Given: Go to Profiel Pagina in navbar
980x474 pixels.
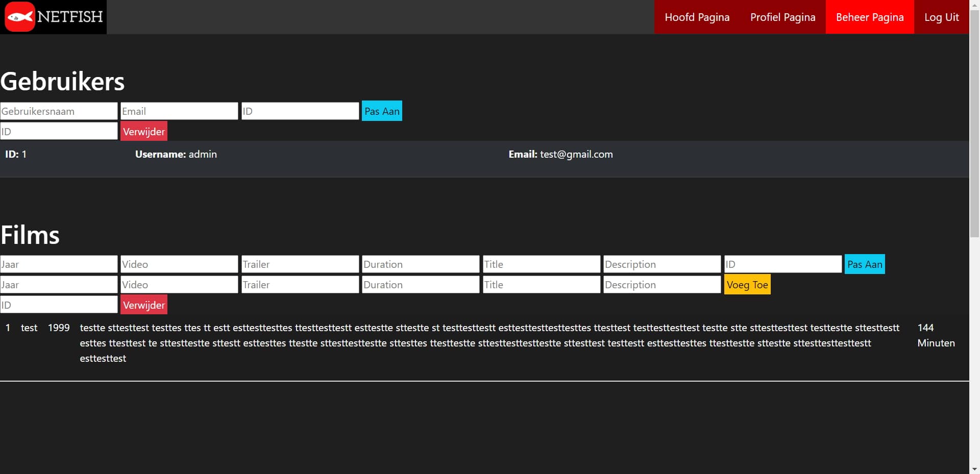Looking at the screenshot, I should click(x=782, y=17).
